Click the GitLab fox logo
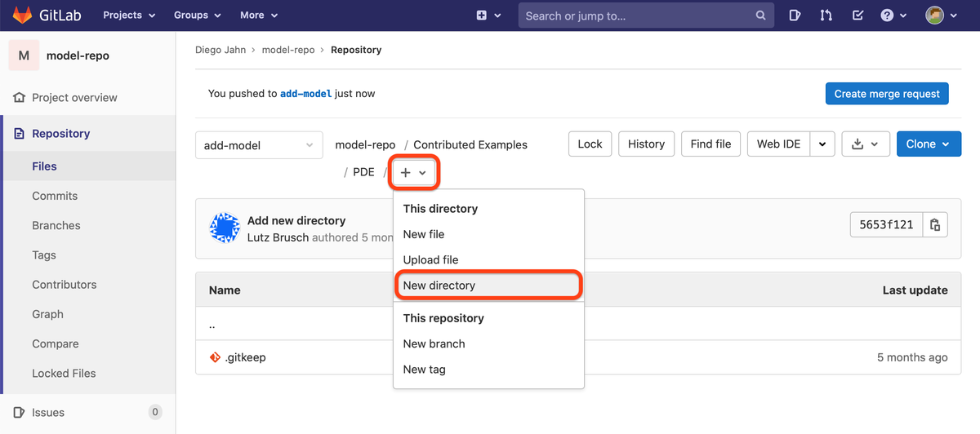980x434 pixels. [24, 15]
